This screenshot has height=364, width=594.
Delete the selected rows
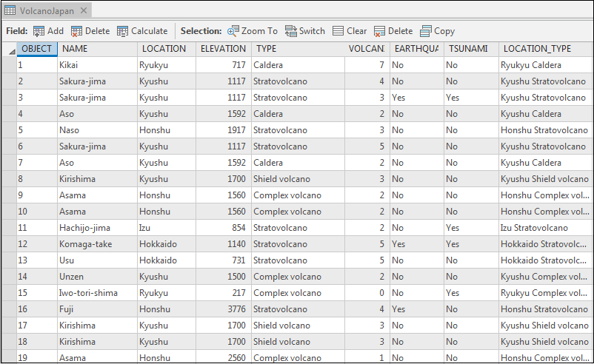(393, 31)
